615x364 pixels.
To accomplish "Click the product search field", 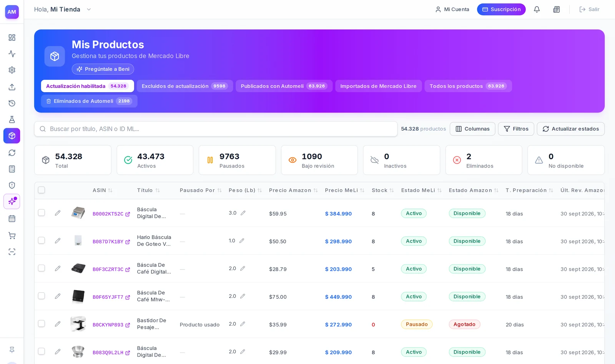I will [x=216, y=129].
